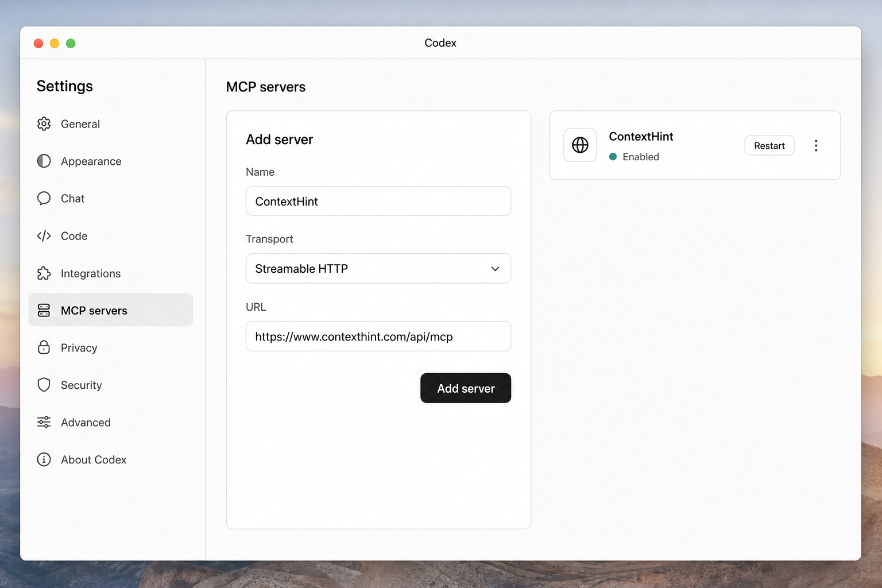Image resolution: width=882 pixels, height=588 pixels.
Task: Click the Code brackets icon
Action: [44, 236]
